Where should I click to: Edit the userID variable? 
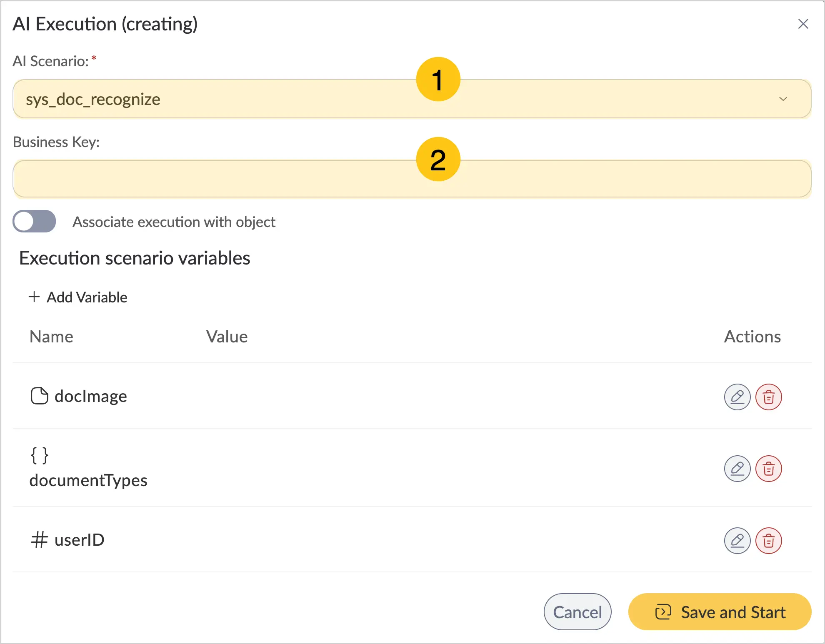point(737,541)
